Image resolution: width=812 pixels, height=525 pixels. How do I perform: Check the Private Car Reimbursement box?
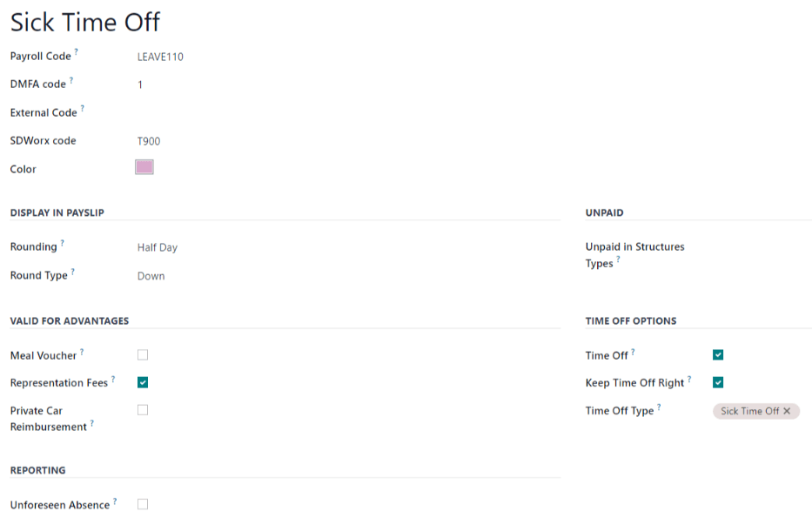pos(142,410)
